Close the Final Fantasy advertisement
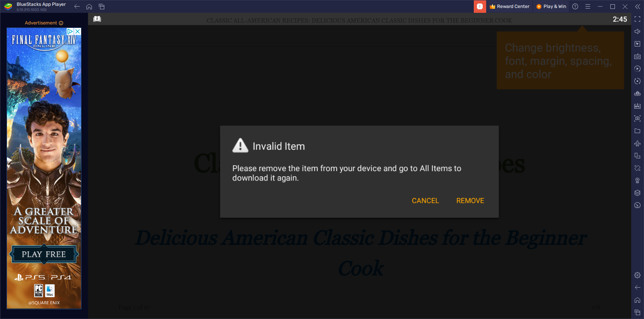Image resolution: width=644 pixels, height=319 pixels. click(78, 31)
